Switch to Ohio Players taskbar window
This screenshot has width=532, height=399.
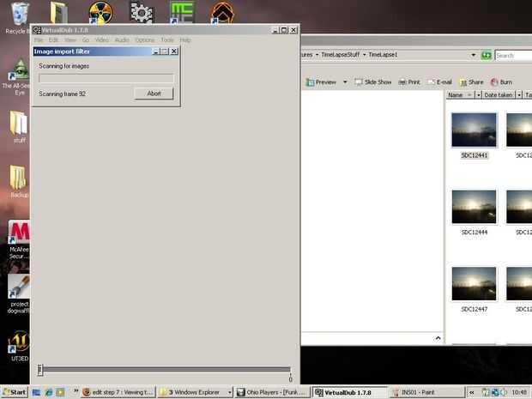[x=273, y=392]
